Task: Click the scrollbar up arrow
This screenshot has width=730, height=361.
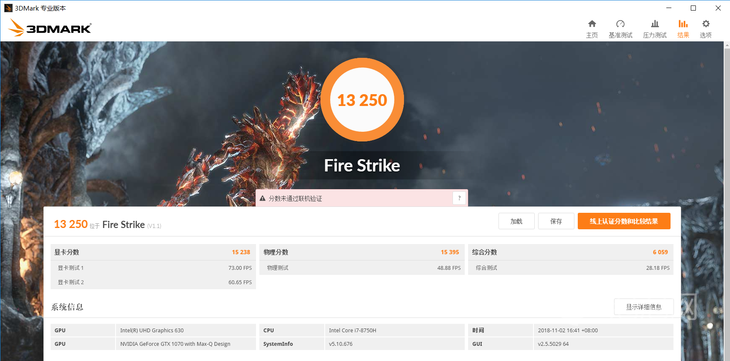Action: pyautogui.click(x=727, y=45)
